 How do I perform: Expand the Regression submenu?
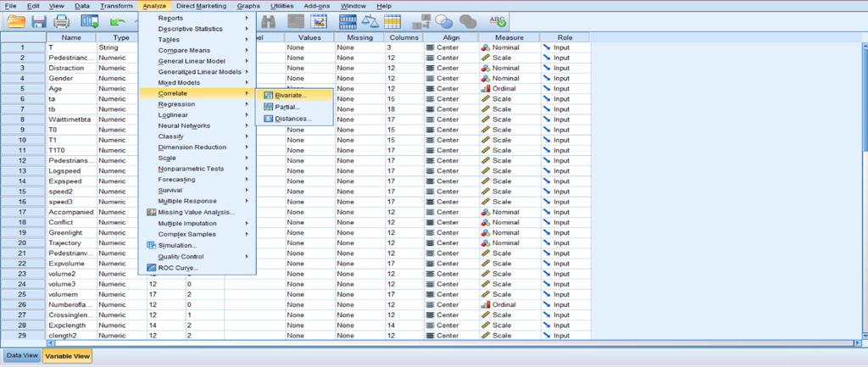[197, 104]
